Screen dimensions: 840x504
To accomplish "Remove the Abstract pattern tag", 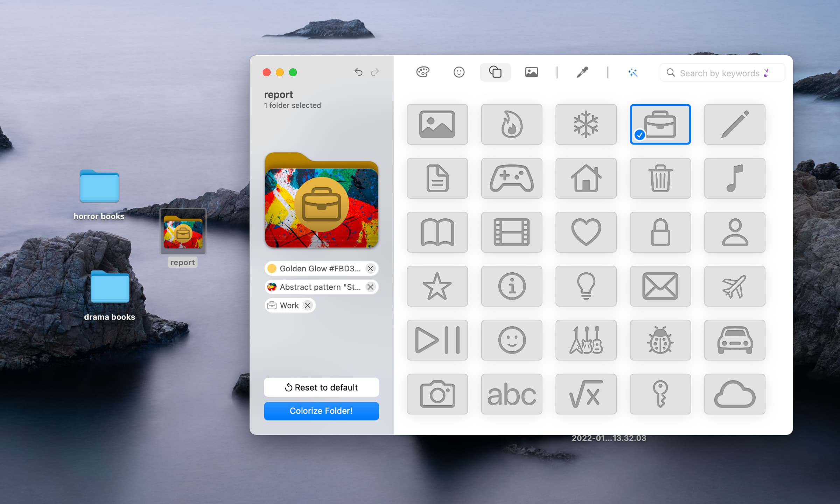I will [x=371, y=287].
